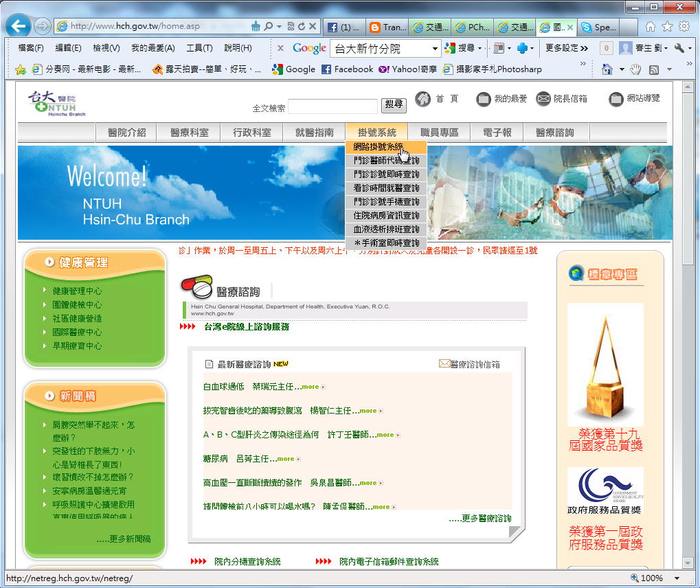The image size is (700, 588).
Task: Open the Google Toolbar wrench settings icon
Action: pyautogui.click(x=679, y=48)
